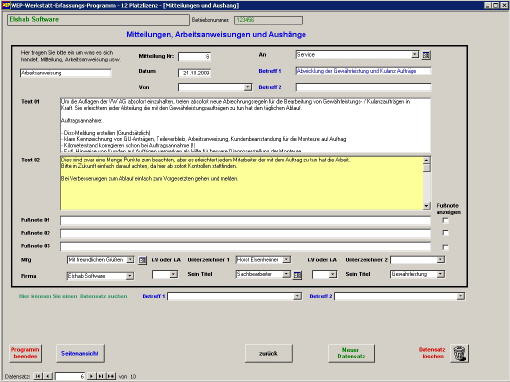Click the red Datensatz löschen label
The image size is (510, 382).
[x=432, y=353]
